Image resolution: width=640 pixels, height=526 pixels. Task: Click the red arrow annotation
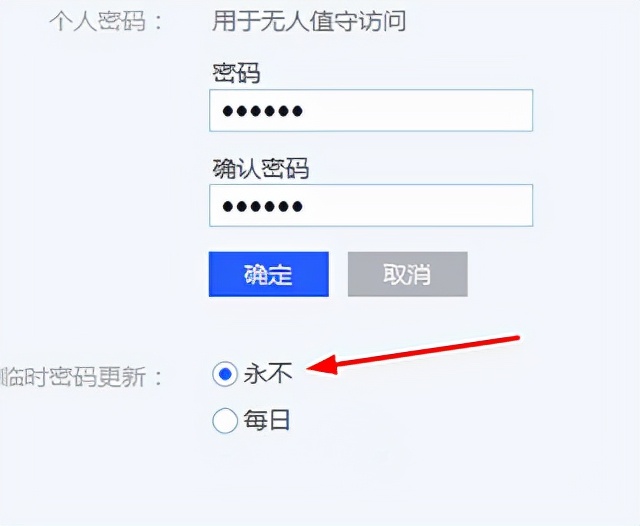(413, 354)
